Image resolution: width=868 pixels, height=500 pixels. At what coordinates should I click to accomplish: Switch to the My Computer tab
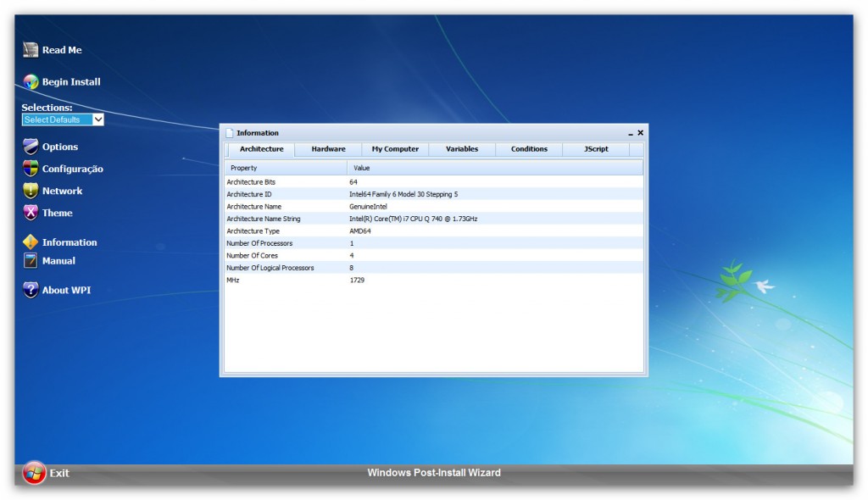(x=395, y=149)
